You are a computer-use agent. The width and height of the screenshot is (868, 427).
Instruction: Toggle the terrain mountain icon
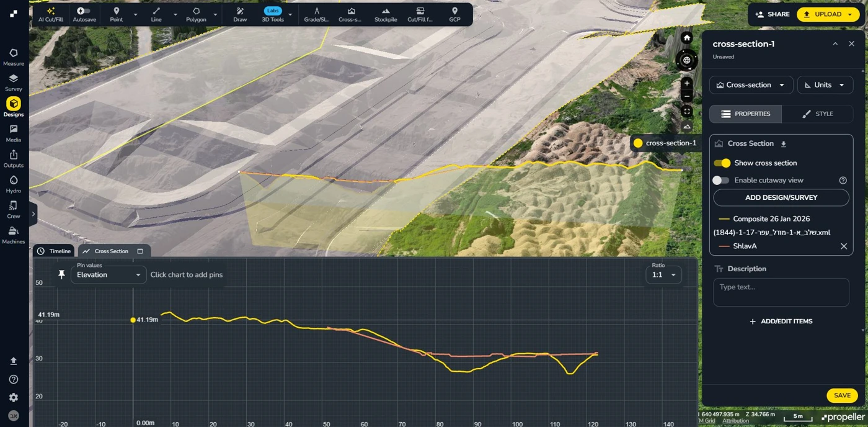[x=686, y=127]
